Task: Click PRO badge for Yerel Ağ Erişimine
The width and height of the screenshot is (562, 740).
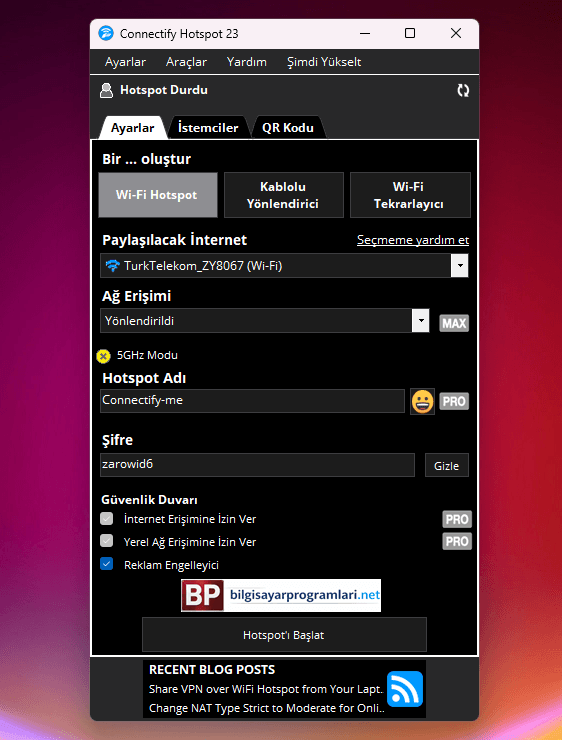Action: point(457,541)
